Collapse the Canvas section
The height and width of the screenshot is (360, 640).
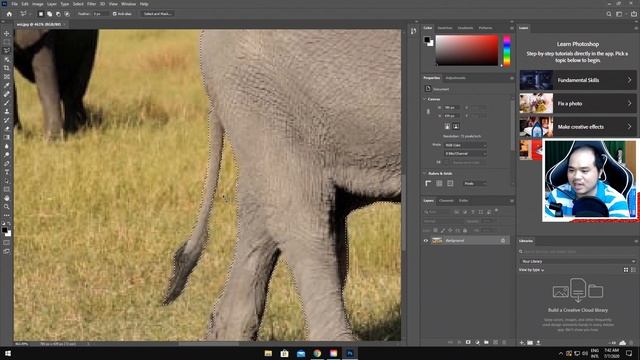(424, 99)
